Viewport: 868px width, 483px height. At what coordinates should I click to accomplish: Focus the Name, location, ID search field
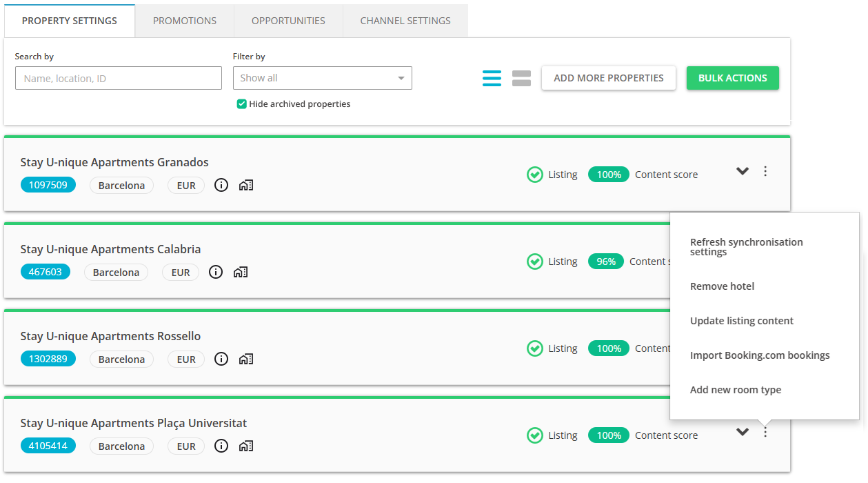[119, 78]
